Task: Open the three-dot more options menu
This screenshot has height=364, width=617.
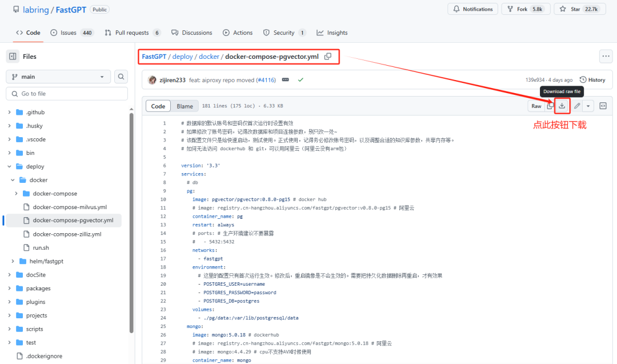Action: pyautogui.click(x=606, y=56)
